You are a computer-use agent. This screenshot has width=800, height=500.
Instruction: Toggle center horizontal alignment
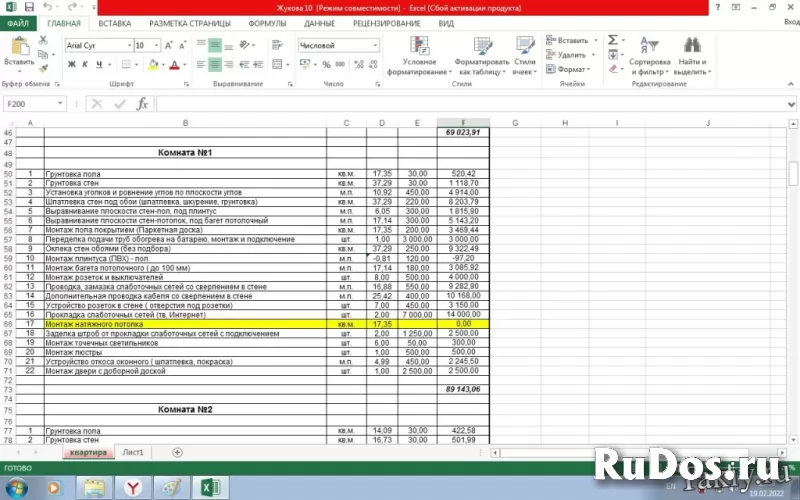coord(215,65)
